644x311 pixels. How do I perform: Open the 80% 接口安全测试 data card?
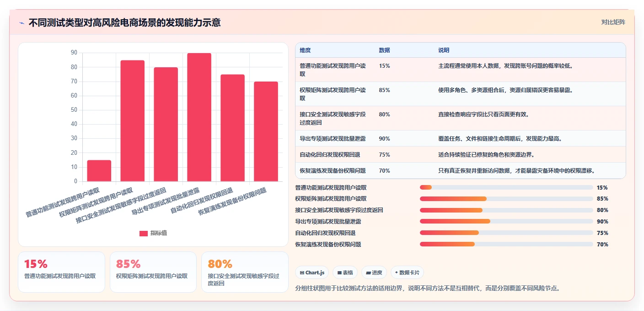pyautogui.click(x=245, y=272)
